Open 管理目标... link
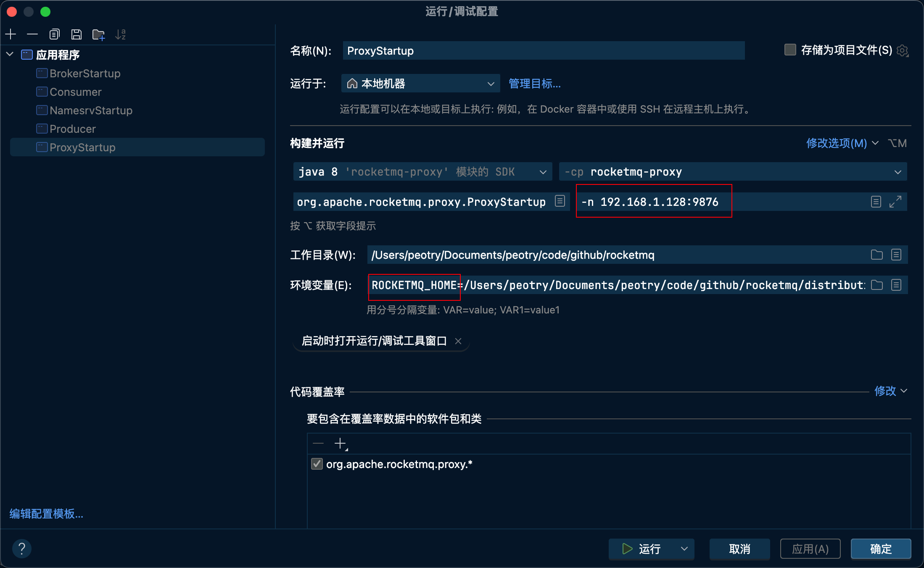924x568 pixels. click(535, 84)
